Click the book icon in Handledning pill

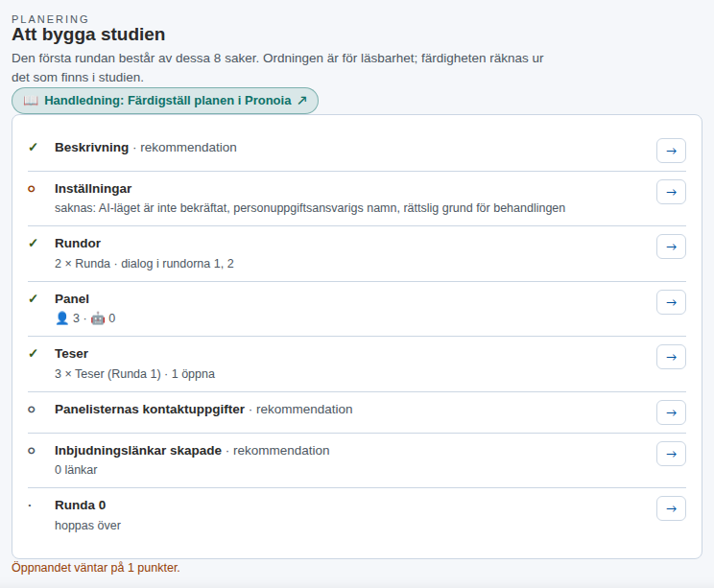[x=31, y=101]
